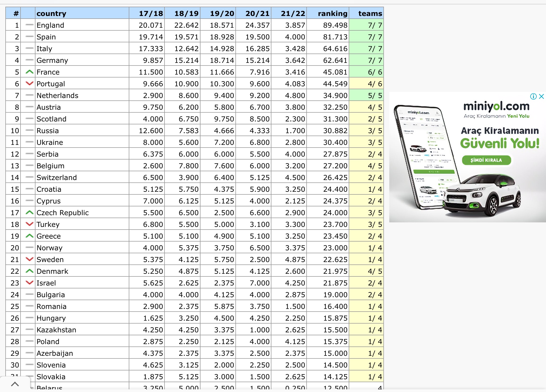Click Sweden's red down-arrow icon
This screenshot has width=546, height=392.
[29, 259]
